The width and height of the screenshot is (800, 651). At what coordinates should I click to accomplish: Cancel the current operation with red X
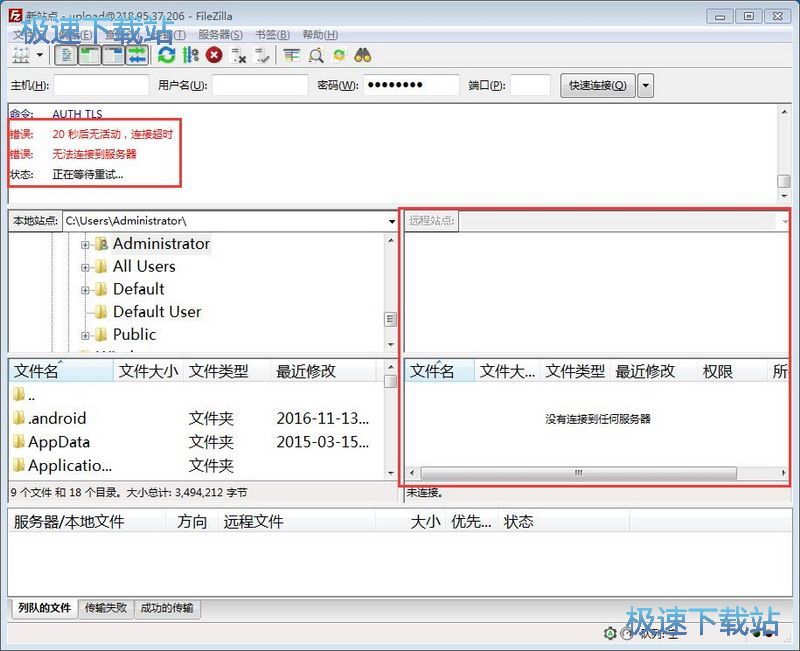tap(214, 55)
